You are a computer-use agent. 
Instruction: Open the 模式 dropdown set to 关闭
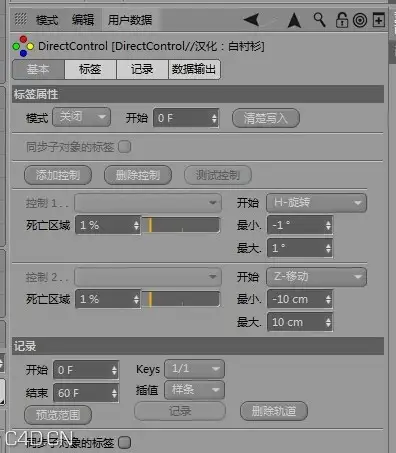click(x=81, y=117)
